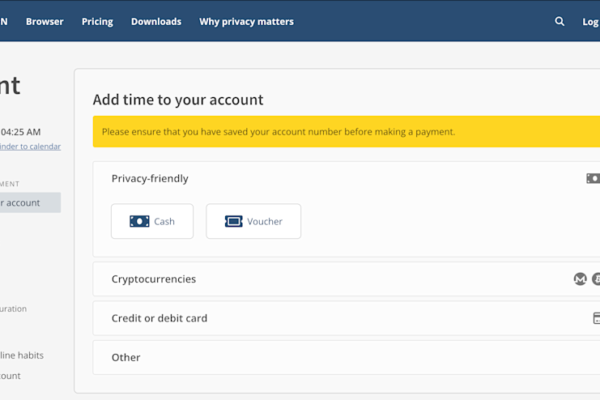Screen dimensions: 600x400
Task: Click the cash banknote icon
Action: pyautogui.click(x=139, y=221)
